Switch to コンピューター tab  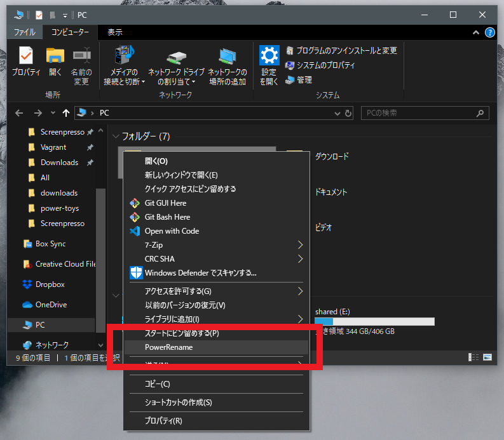70,32
